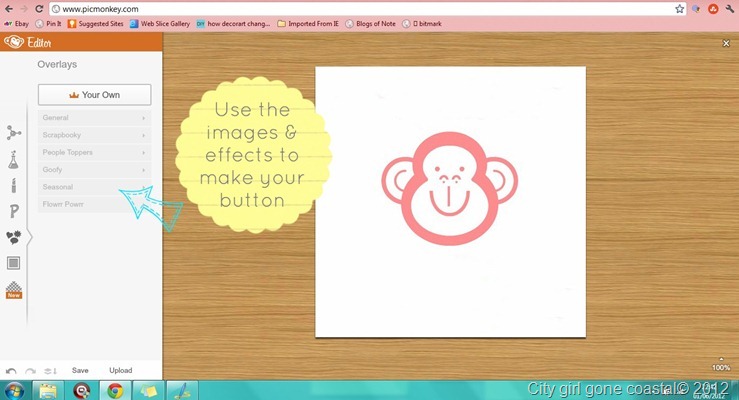739x400 pixels.
Task: Open the Imported From IE folder
Action: click(308, 24)
